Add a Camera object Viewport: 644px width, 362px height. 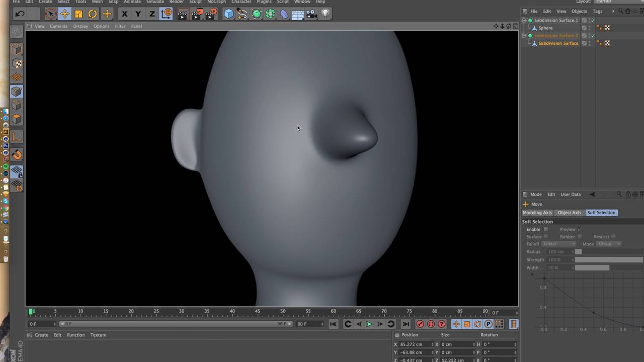pos(311,14)
